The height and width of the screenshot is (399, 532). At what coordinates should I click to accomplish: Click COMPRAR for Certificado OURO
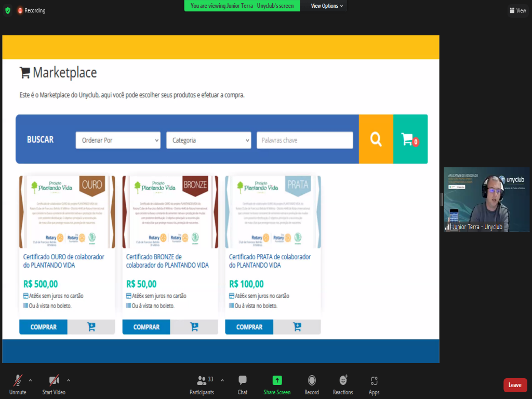coord(44,327)
